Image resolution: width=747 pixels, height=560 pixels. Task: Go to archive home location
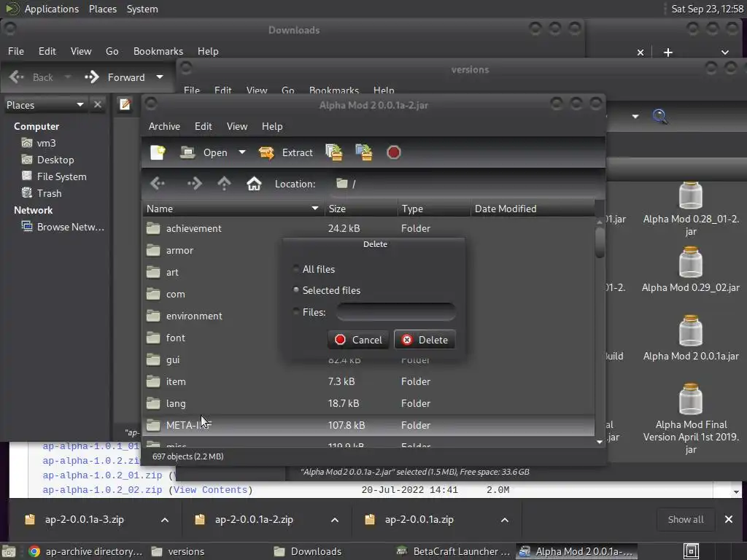[x=254, y=183]
